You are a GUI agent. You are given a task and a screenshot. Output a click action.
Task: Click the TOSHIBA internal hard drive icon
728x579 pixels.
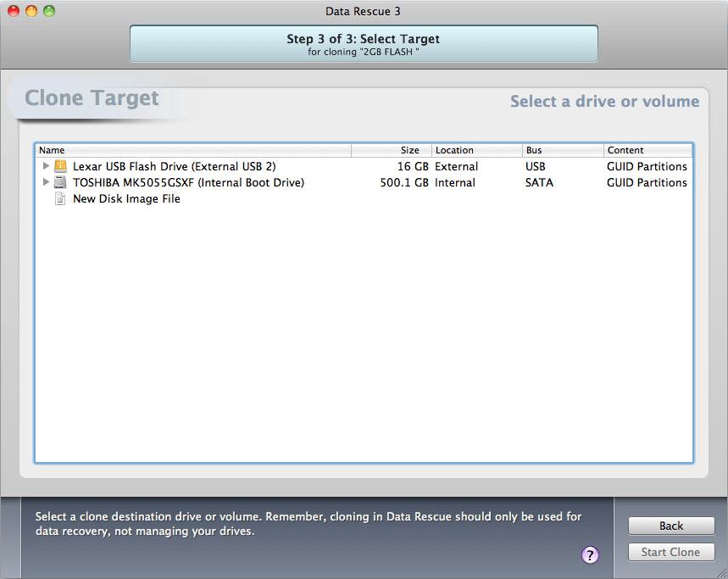click(60, 182)
